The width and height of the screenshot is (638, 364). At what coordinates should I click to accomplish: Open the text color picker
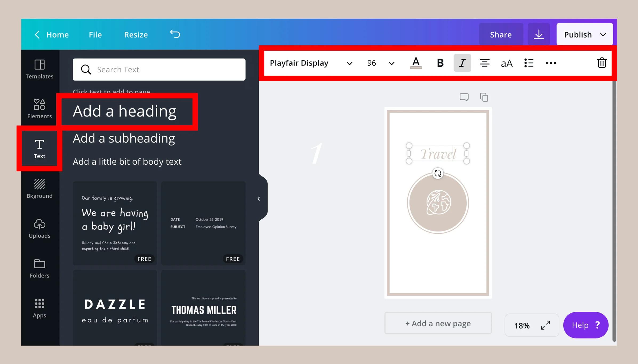pos(416,63)
